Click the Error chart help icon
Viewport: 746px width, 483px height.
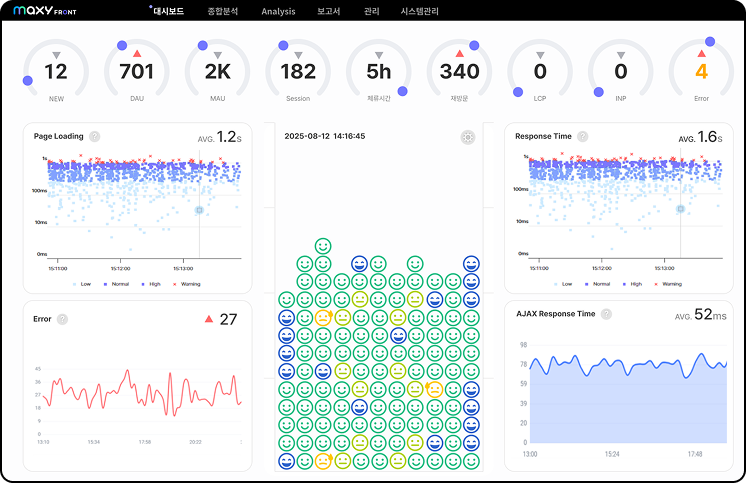62,319
